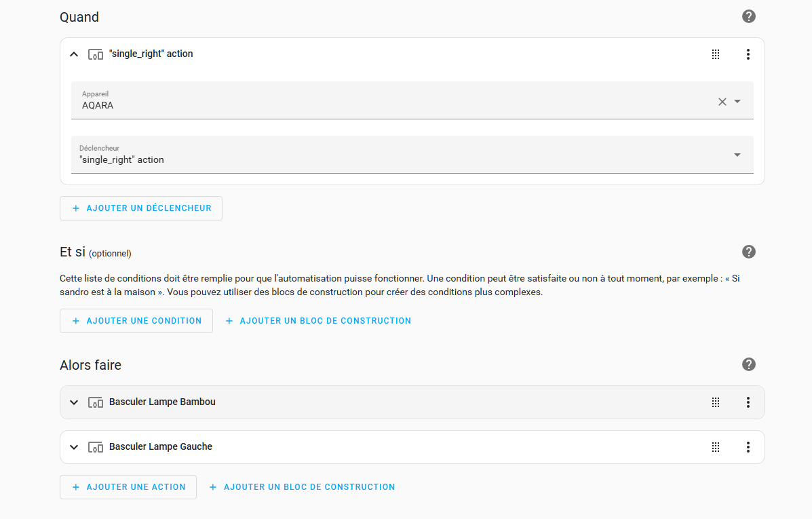
Task: Click the Et si (optionnel) heading
Action: click(95, 252)
